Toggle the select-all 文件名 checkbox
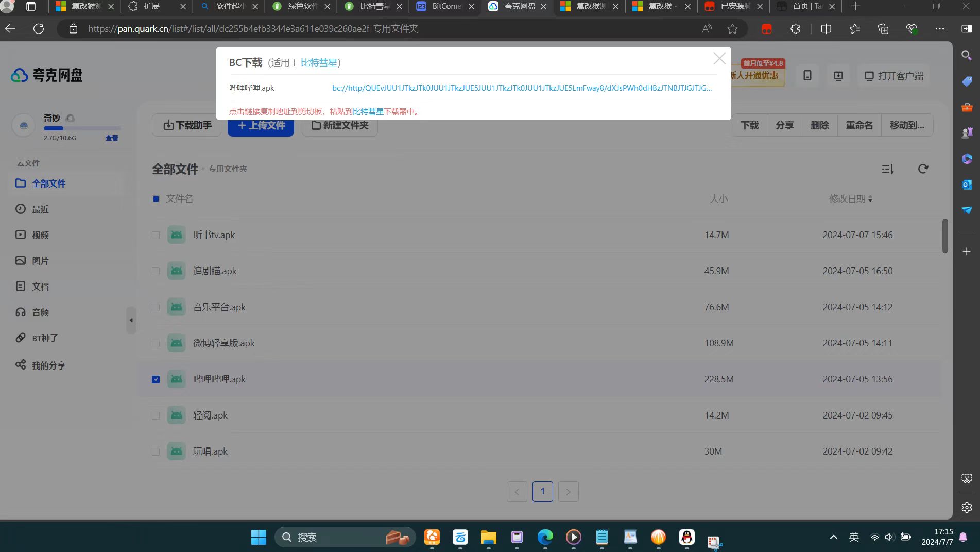Screen dimensions: 980x552 (156, 199)
